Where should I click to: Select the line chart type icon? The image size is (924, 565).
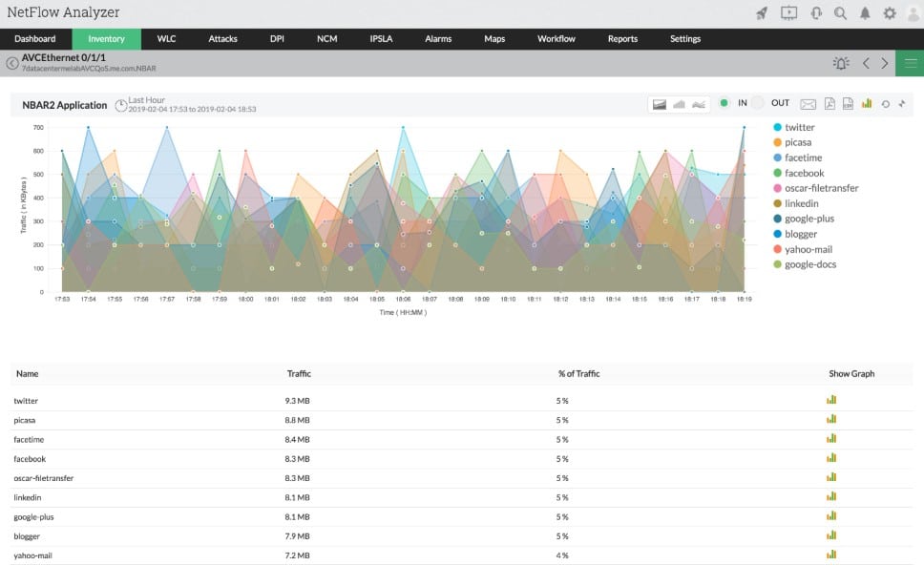(699, 104)
